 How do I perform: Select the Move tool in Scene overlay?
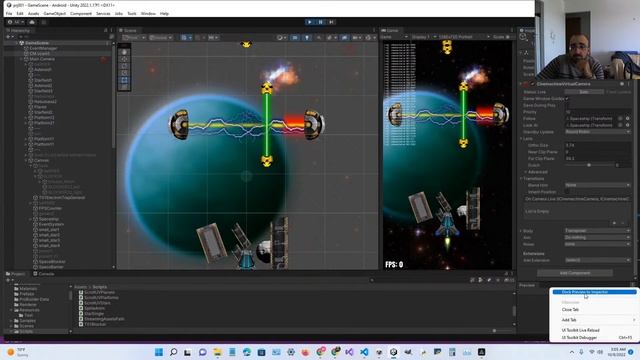point(124,59)
